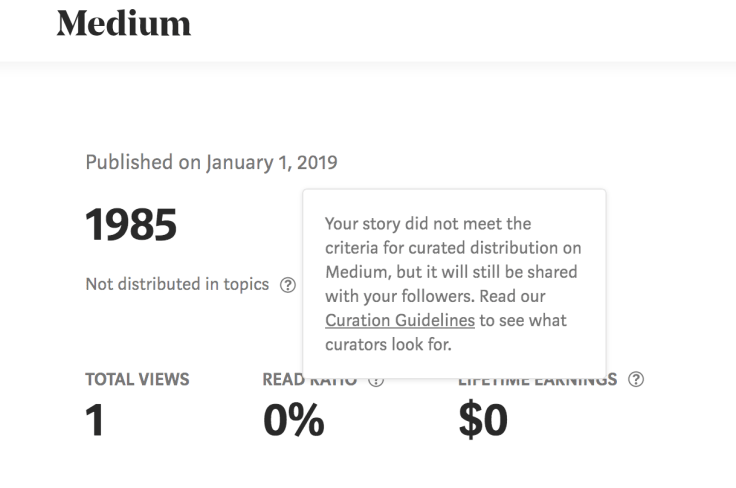Image resolution: width=736 pixels, height=488 pixels.
Task: Click the 'to see what' text after Curation Guidelines
Action: point(523,321)
